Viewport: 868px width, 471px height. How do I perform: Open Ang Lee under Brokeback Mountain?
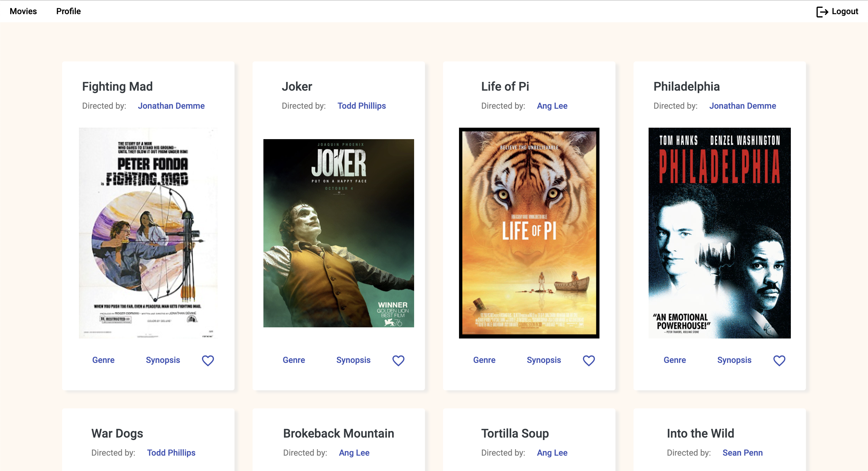coord(354,453)
